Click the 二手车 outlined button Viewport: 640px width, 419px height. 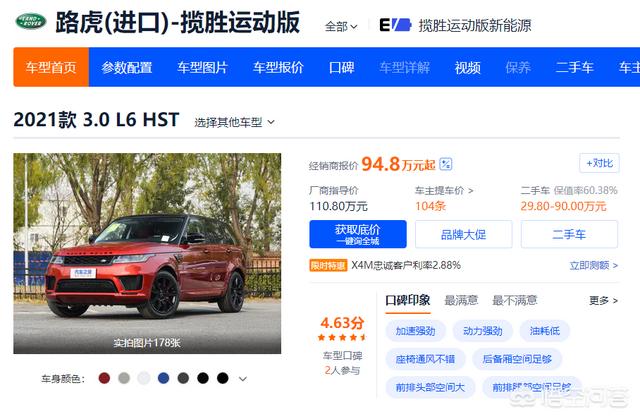click(x=569, y=234)
